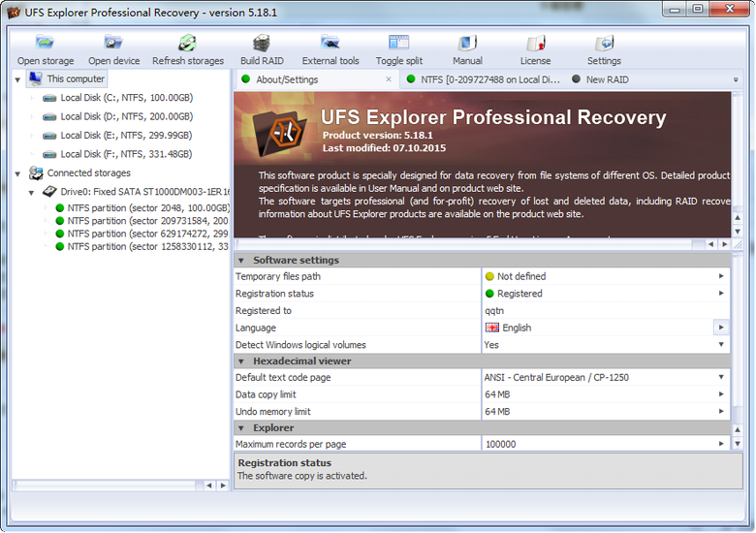Click About panel scroll up arrow

[x=738, y=218]
